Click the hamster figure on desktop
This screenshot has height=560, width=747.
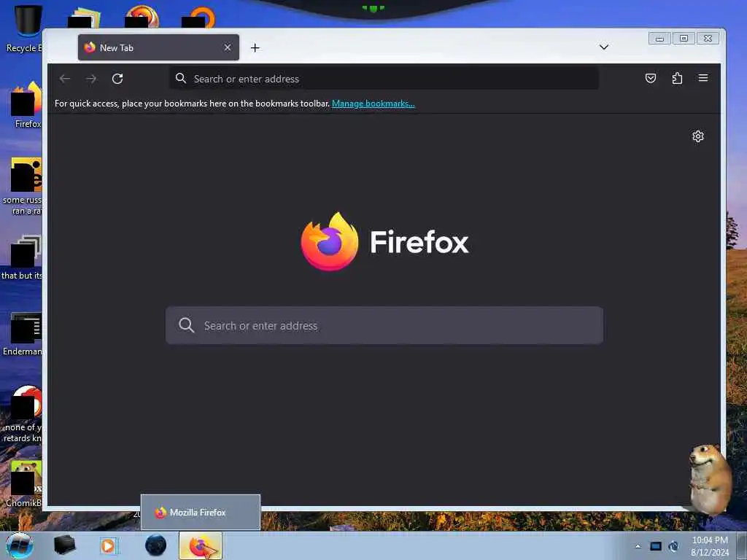pos(710,478)
